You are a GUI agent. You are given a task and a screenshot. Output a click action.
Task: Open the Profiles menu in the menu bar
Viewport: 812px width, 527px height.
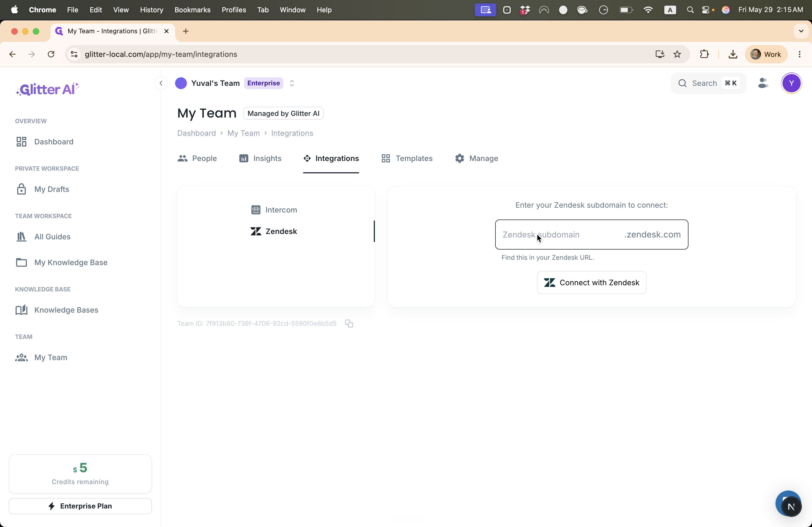(x=234, y=10)
